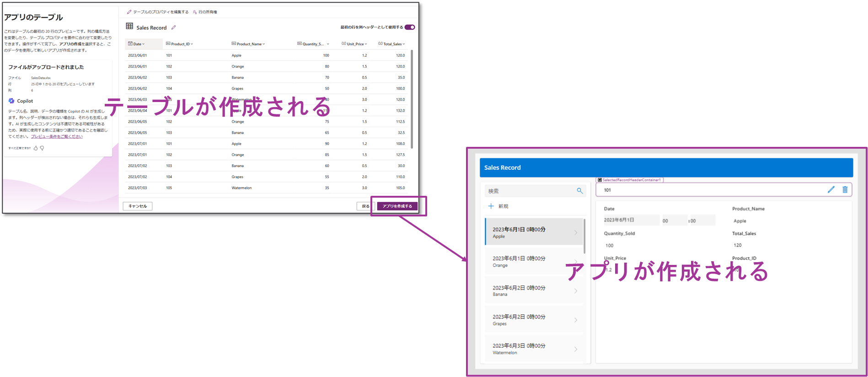Viewport: 868px width, 377px height.
Task: Click the magnifier search icon in the app
Action: tap(579, 191)
